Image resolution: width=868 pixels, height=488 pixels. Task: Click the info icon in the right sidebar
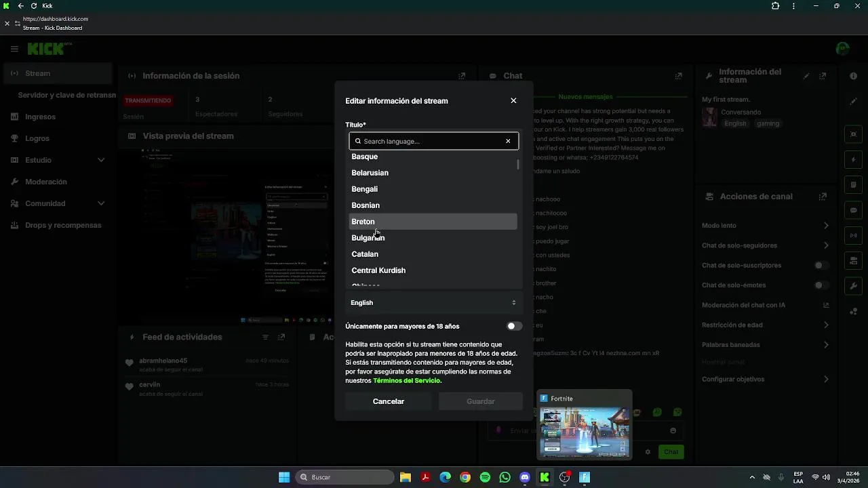click(x=854, y=76)
